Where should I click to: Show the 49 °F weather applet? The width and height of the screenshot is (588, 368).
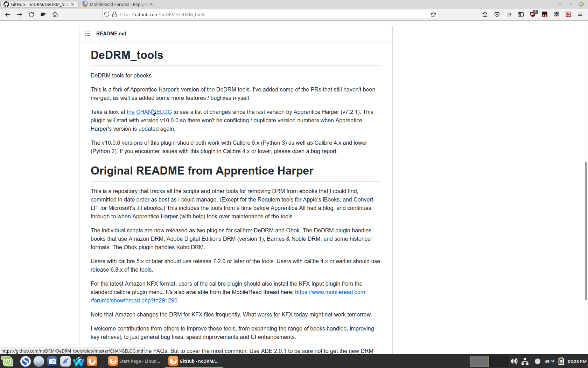pos(545,361)
